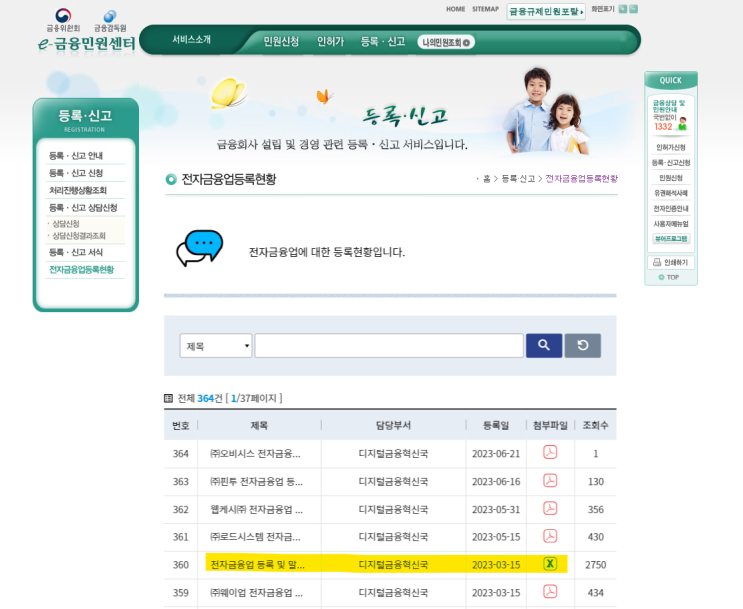Open post ㈜핀투 전자금융업 등...
Screen dimensions: 743x609
click(x=256, y=482)
